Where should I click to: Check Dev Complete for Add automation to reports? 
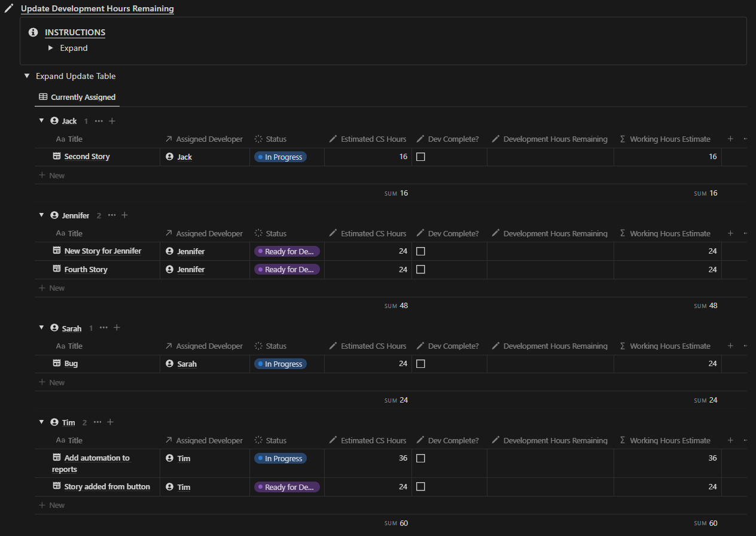tap(420, 458)
